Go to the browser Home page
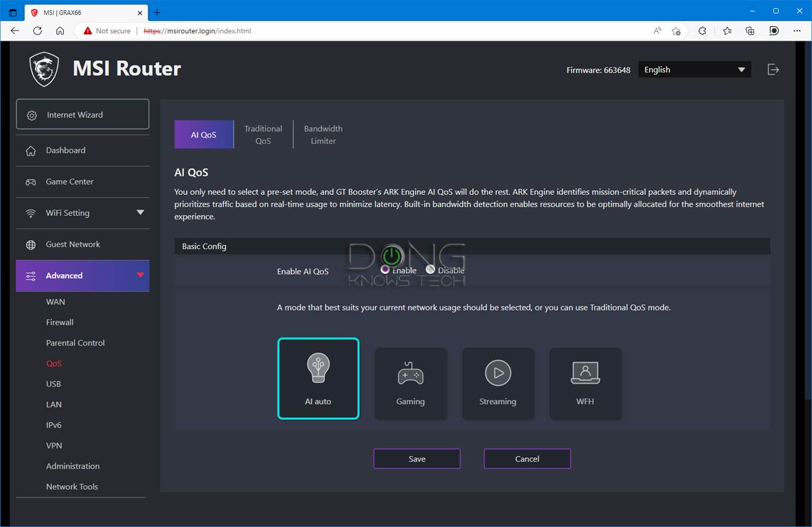The image size is (812, 527). [x=60, y=30]
